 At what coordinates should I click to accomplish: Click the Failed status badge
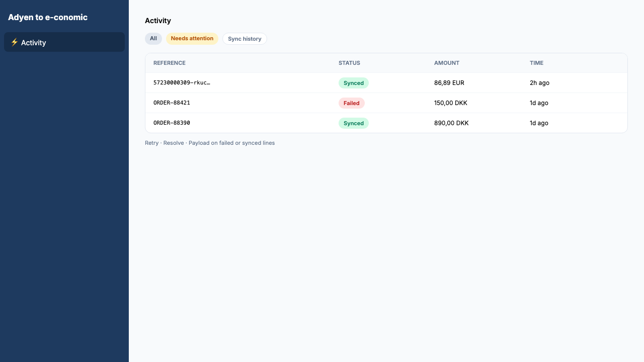(352, 103)
